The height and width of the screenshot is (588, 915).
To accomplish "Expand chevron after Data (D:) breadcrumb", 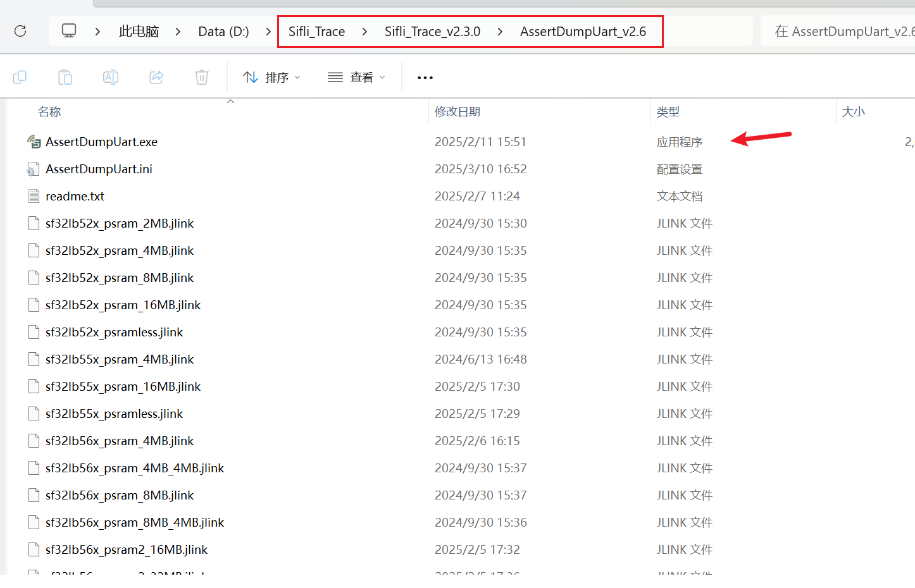I will click(x=268, y=32).
